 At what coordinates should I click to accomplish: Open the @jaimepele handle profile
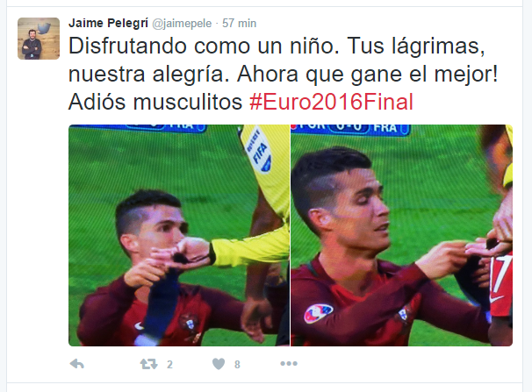tap(182, 24)
